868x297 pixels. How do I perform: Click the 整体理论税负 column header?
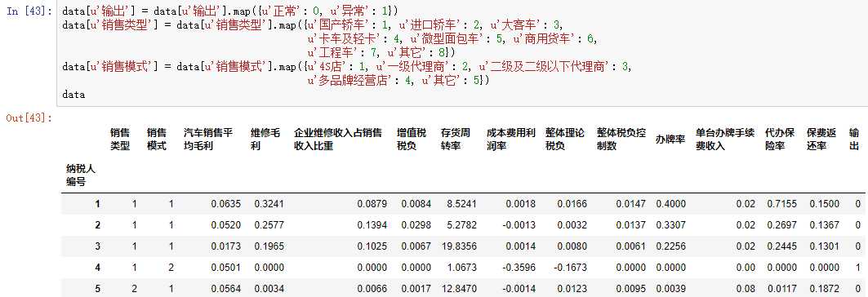point(564,140)
